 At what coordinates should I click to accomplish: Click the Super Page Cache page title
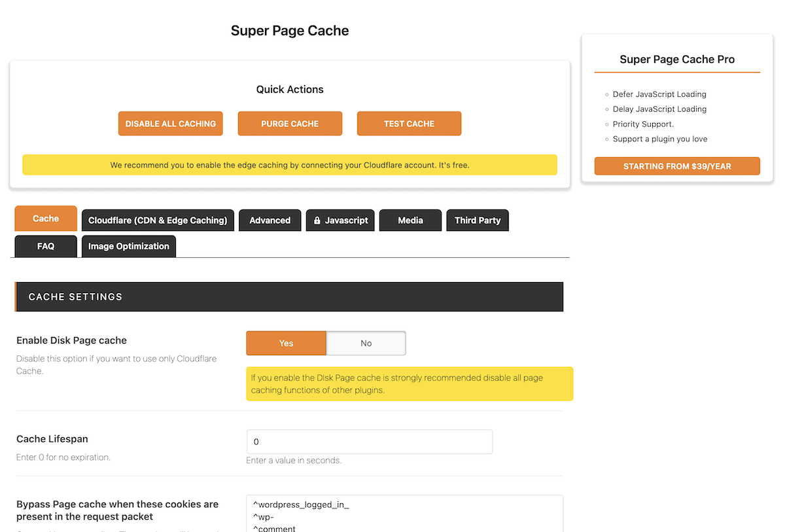[x=290, y=31]
